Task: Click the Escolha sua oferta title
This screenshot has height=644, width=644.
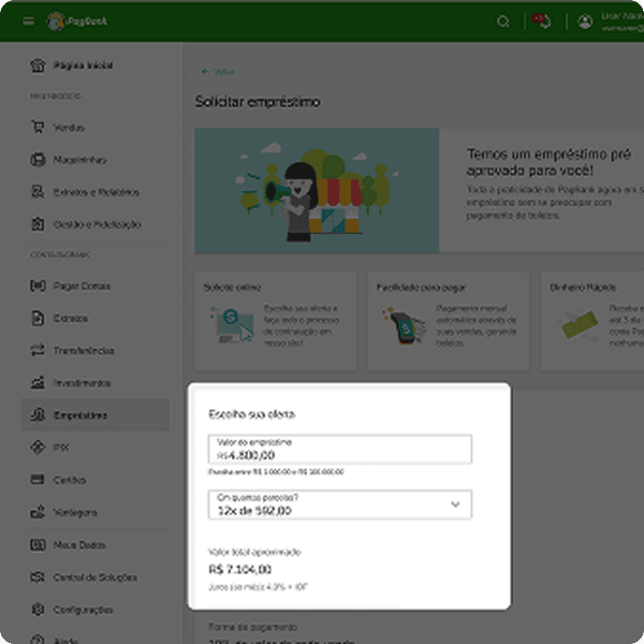Action: [252, 414]
